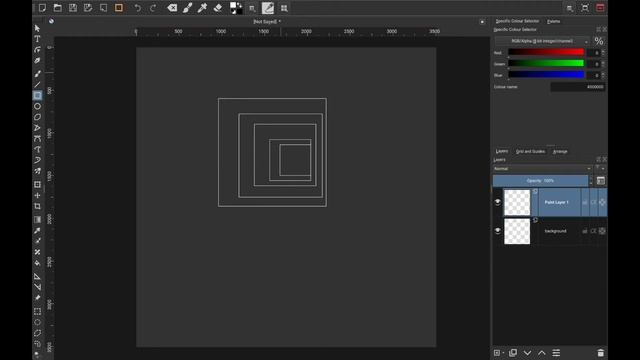Select the Freehand Brush tool
Viewport: 640px width, 360px height.
coord(37,73)
